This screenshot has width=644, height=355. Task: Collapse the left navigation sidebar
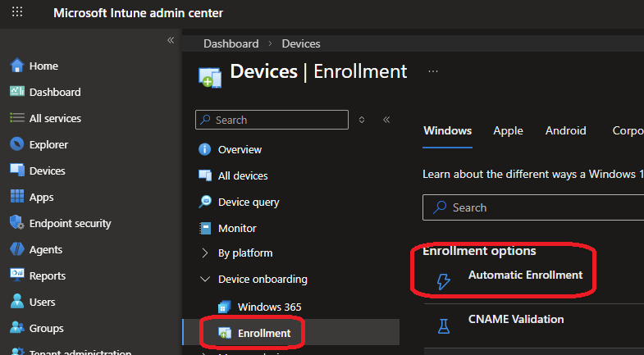pyautogui.click(x=171, y=40)
